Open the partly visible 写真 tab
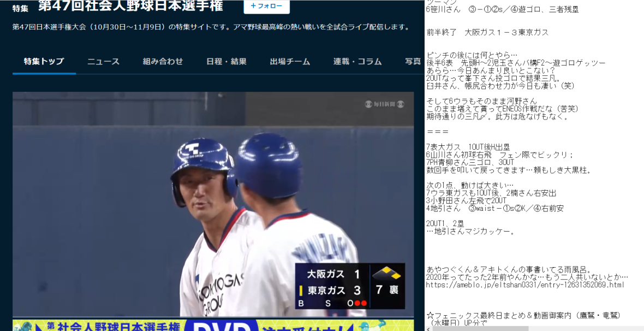 413,62
